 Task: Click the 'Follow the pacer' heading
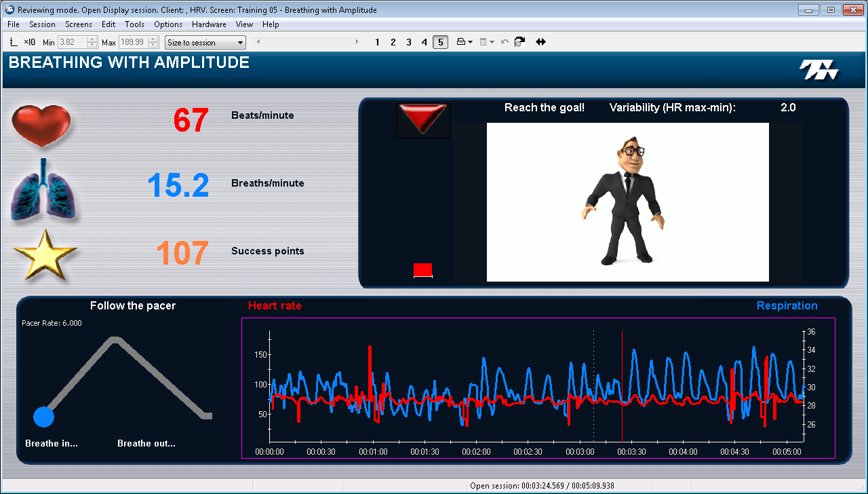coord(133,305)
